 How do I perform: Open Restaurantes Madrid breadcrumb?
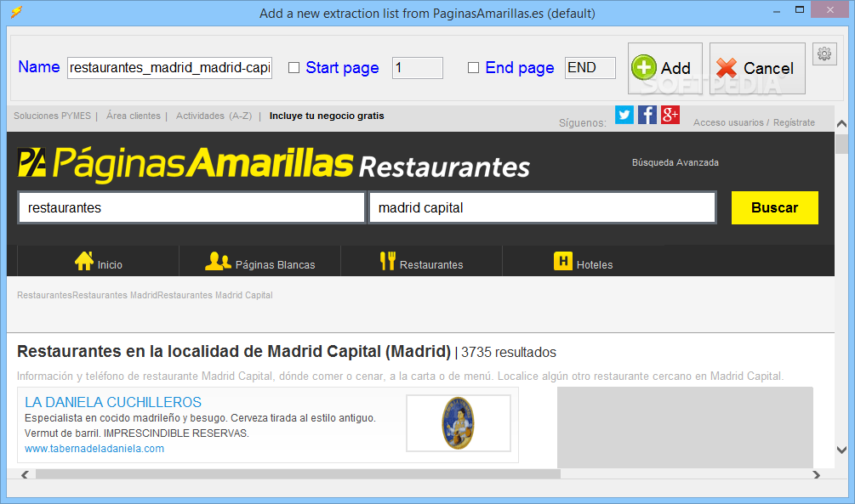tap(115, 295)
